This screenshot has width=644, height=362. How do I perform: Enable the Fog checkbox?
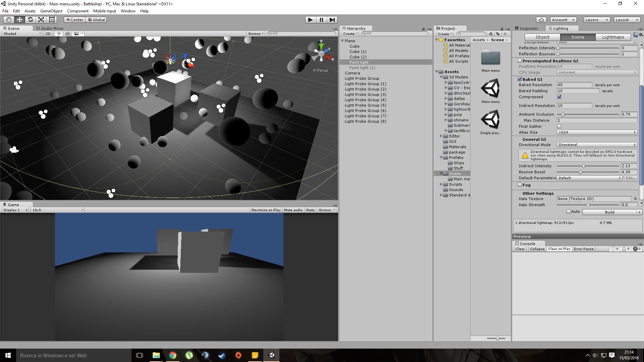point(520,185)
